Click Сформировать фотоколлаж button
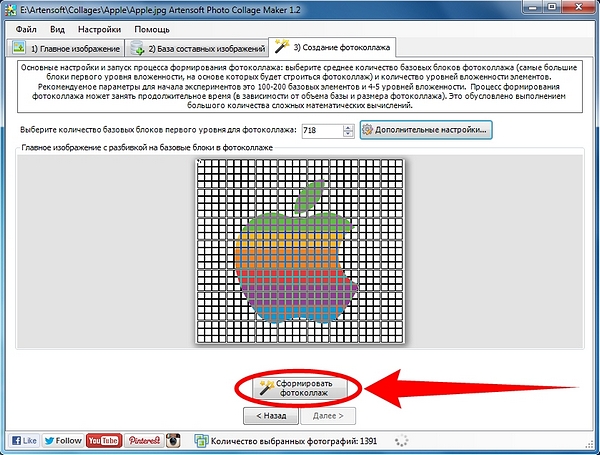 point(300,388)
